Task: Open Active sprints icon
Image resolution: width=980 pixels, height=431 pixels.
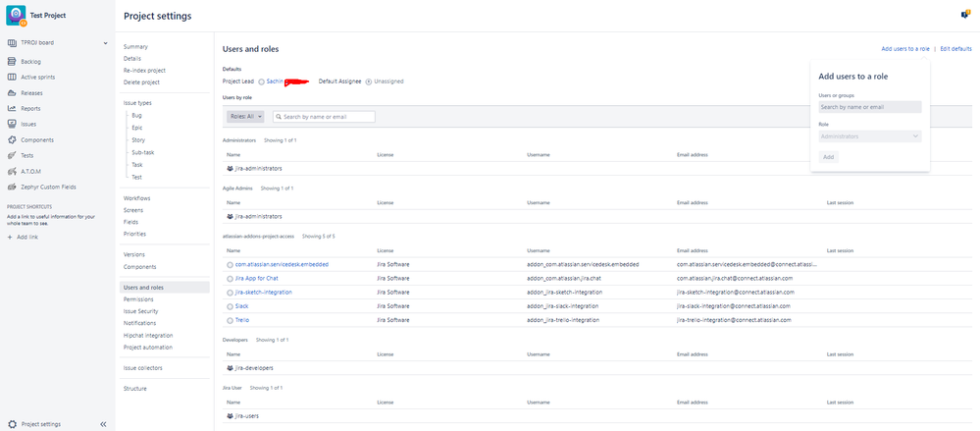Action: coord(12,78)
